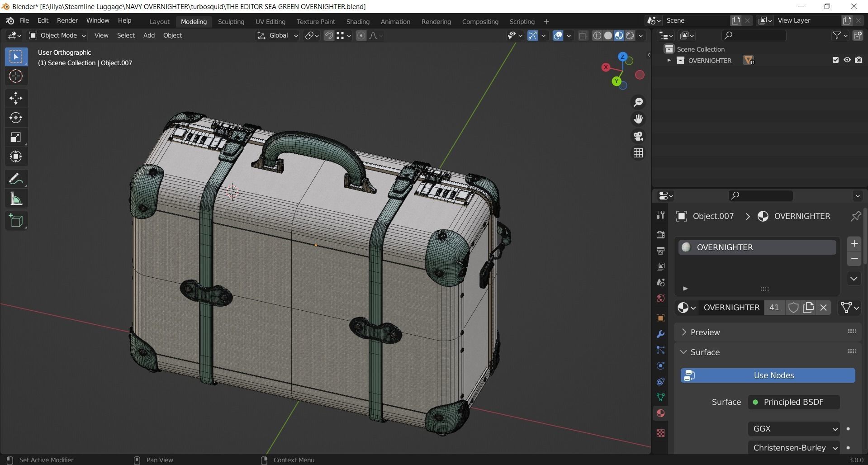
Task: Open the World properties tab
Action: click(x=660, y=299)
